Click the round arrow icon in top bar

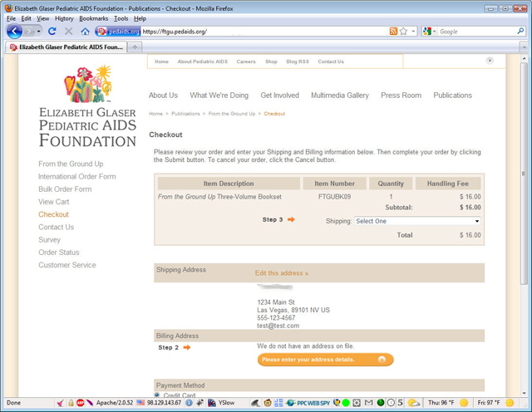[490, 61]
